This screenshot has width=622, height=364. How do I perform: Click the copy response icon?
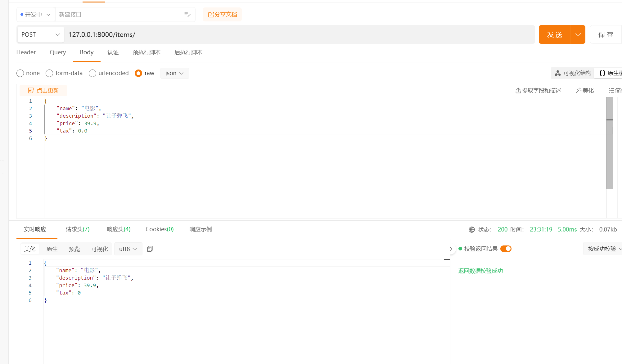tap(150, 249)
